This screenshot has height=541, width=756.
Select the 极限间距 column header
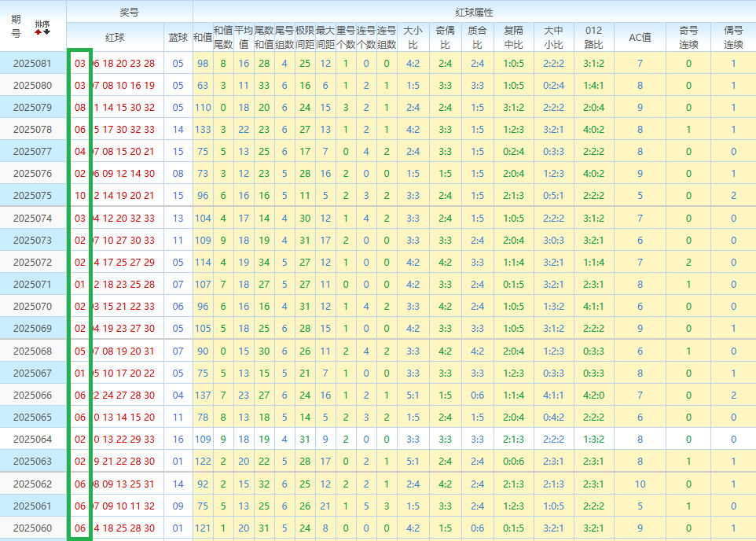(x=305, y=37)
